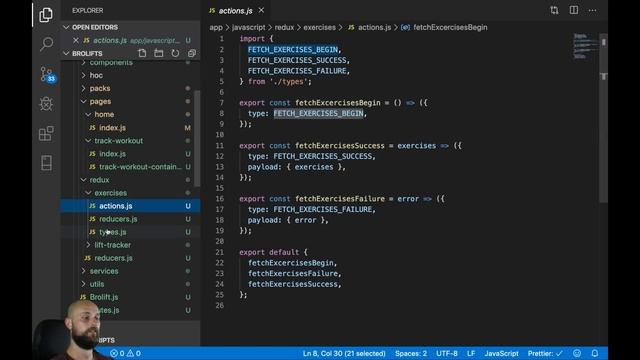
Task: Open More Actions ellipsis menu in editor
Action: click(592, 10)
